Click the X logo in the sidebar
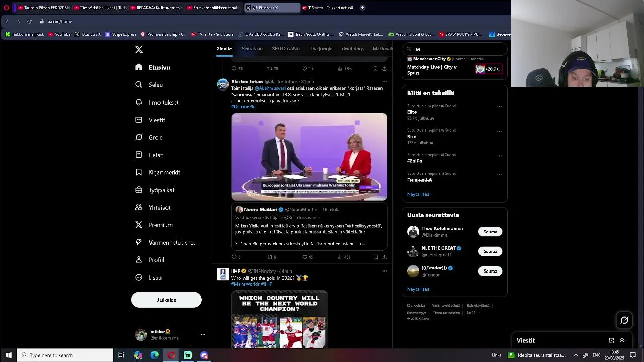 [139, 49]
